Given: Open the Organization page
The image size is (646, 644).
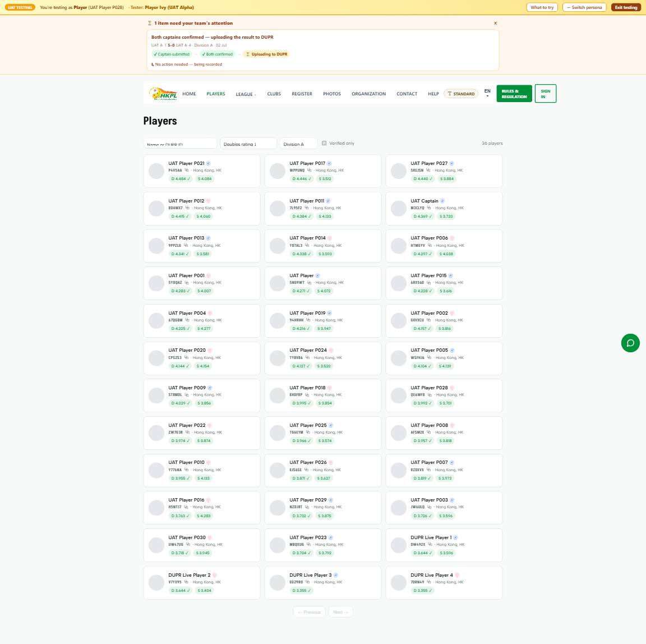Looking at the screenshot, I should pos(369,94).
